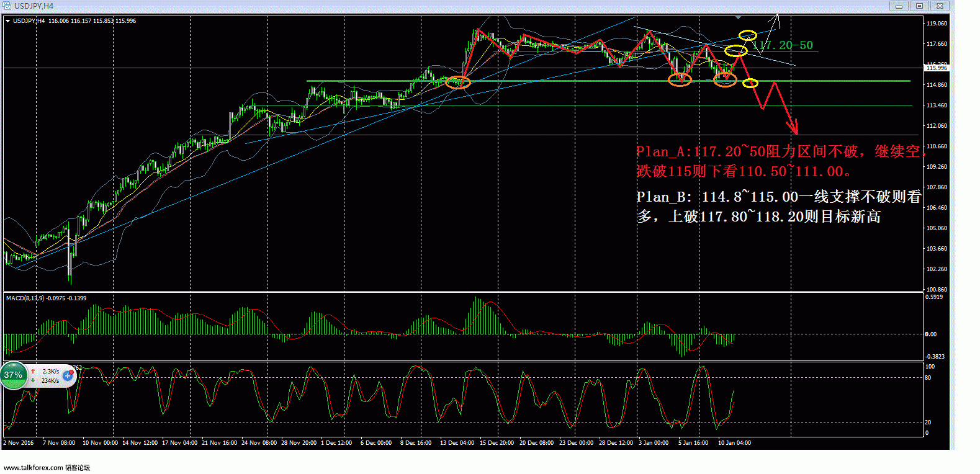
Task: Select the green 117.20-50 text label
Action: tap(783, 45)
